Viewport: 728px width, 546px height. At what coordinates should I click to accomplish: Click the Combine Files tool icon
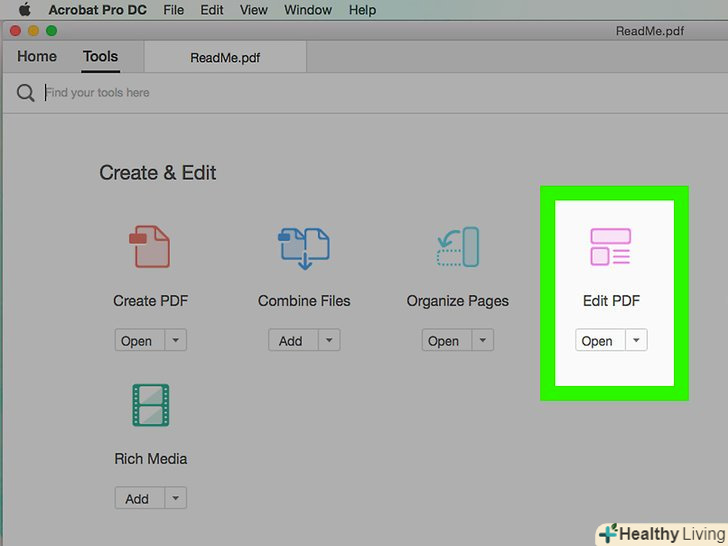tap(304, 248)
